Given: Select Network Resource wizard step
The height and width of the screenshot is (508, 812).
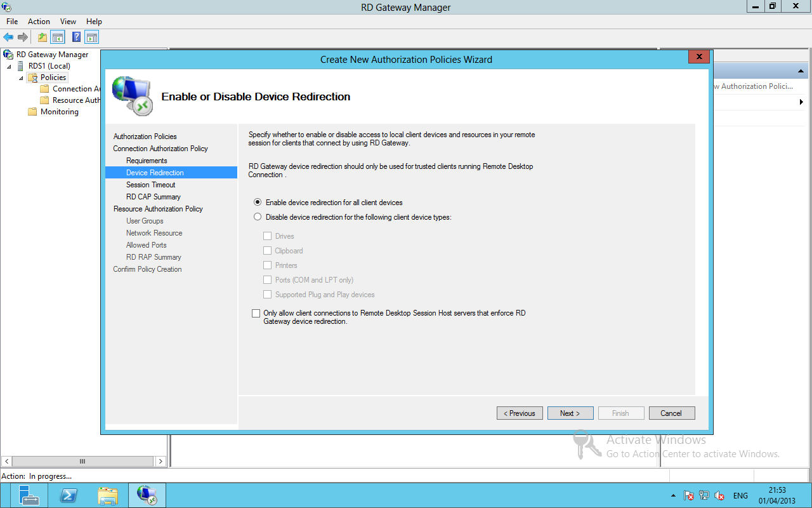Looking at the screenshot, I should [154, 233].
